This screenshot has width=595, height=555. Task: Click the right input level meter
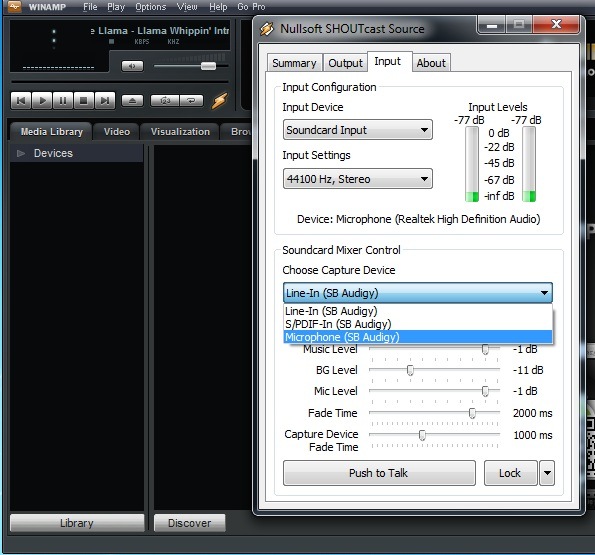tap(529, 164)
